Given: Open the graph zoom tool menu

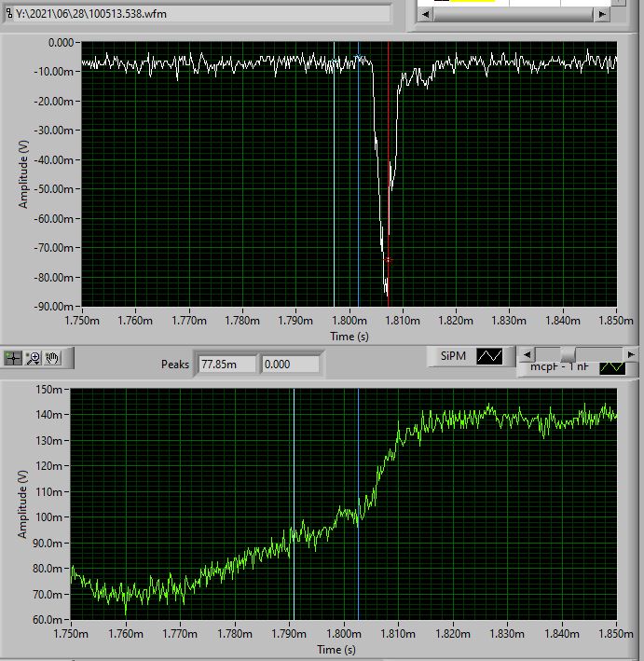Looking at the screenshot, I should click(x=33, y=358).
